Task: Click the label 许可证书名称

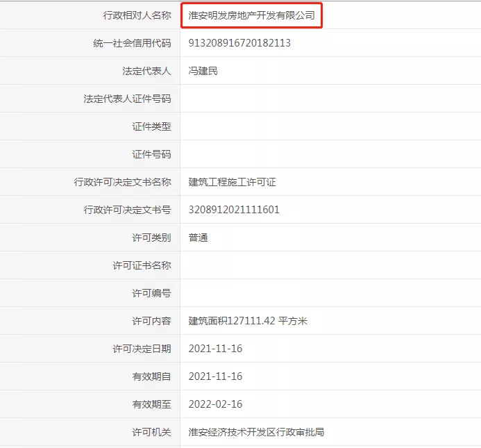Action: coord(142,265)
